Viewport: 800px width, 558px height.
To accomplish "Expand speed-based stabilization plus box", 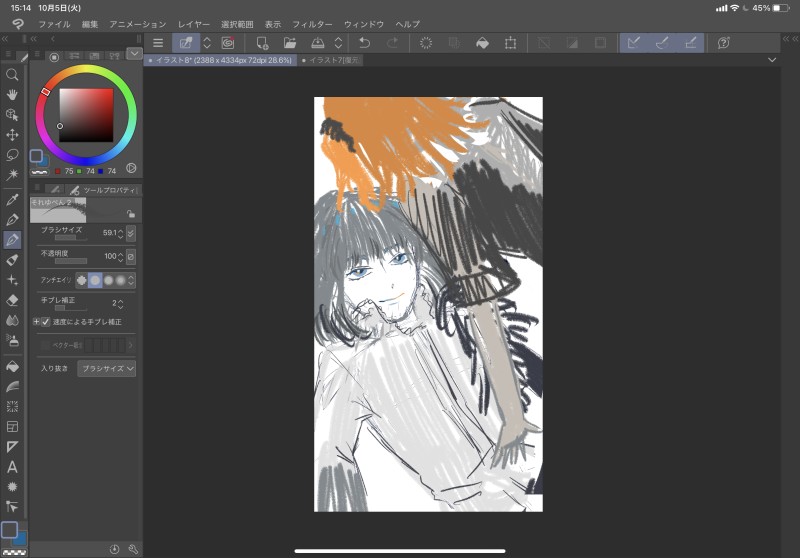I will tap(36, 322).
